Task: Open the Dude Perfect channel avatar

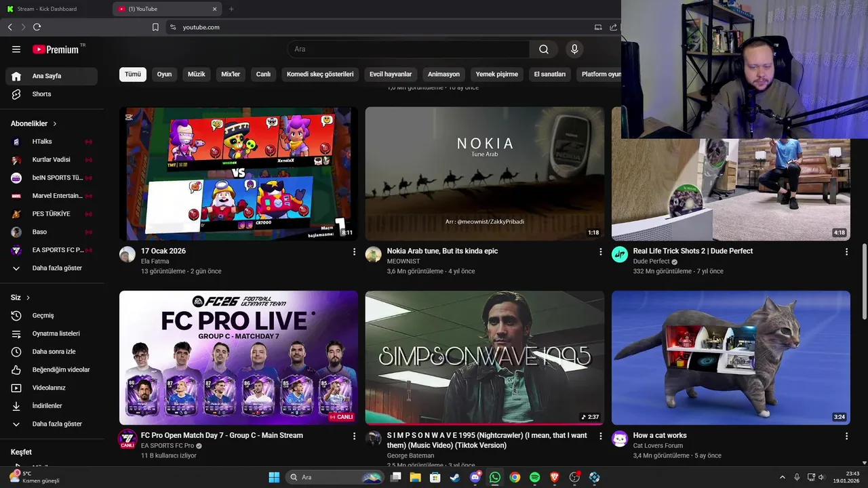Action: (x=620, y=254)
